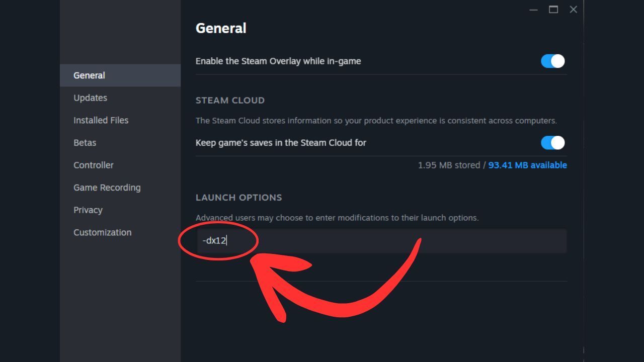Turn off Steam Cloud saves switch
This screenshot has width=644, height=362.
(x=552, y=143)
